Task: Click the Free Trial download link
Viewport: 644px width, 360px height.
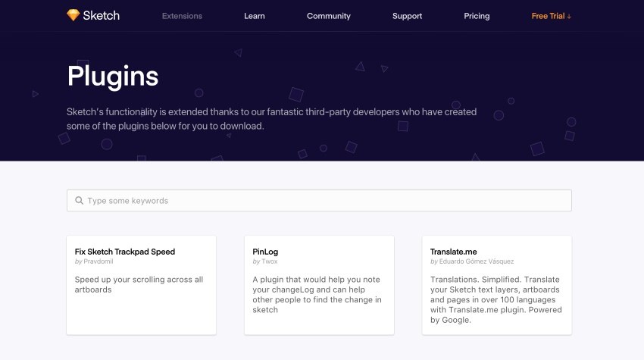Action: [548, 16]
